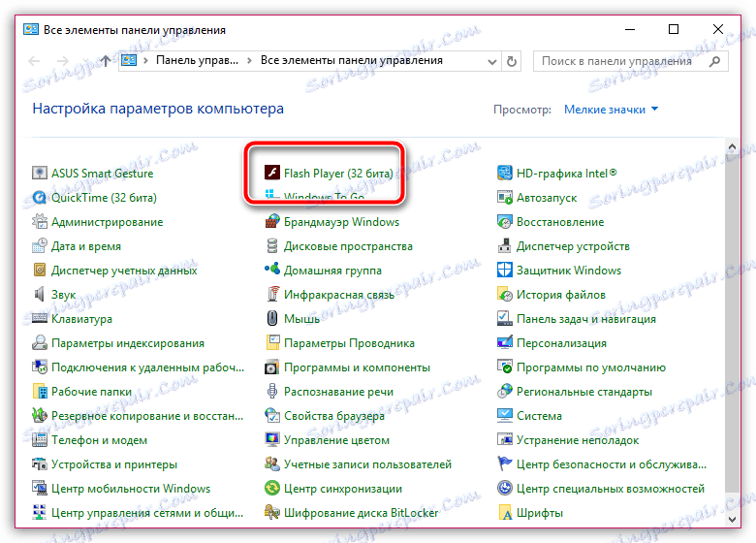Viewport: 756px width, 543px height.
Task: Click the Звук speaker icon
Action: 39,294
